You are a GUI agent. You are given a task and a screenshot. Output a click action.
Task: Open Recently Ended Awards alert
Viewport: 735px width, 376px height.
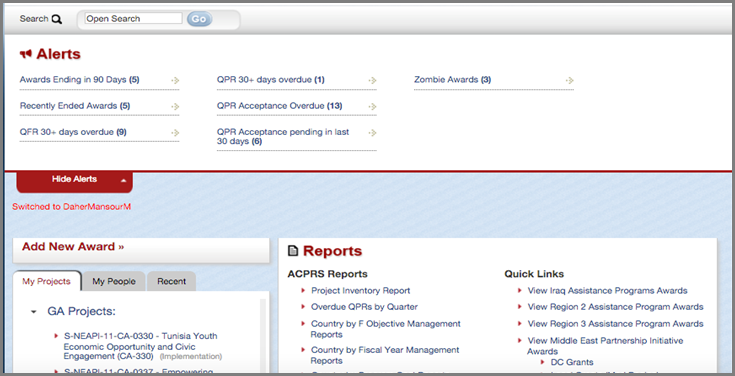tap(75, 106)
